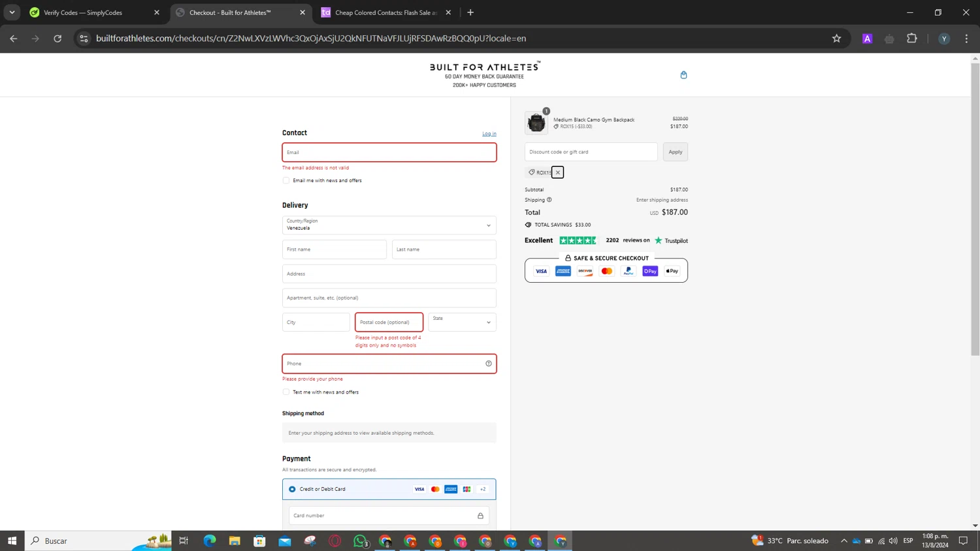Open the Windows Start menu
This screenshot has height=551, width=980.
pyautogui.click(x=12, y=541)
